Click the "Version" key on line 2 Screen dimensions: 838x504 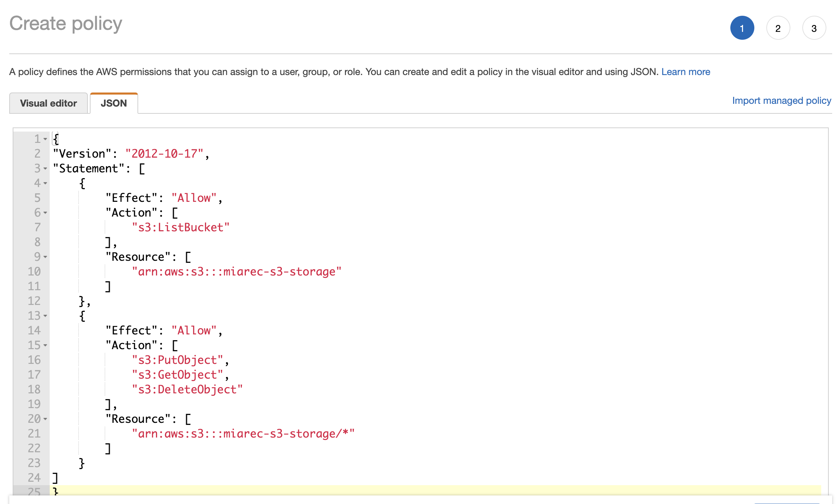[x=82, y=154]
